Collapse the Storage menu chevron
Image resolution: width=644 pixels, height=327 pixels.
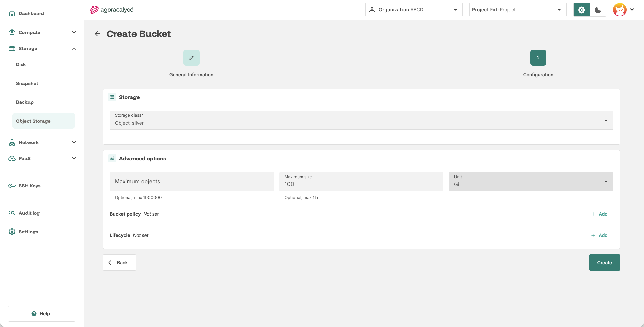(74, 48)
